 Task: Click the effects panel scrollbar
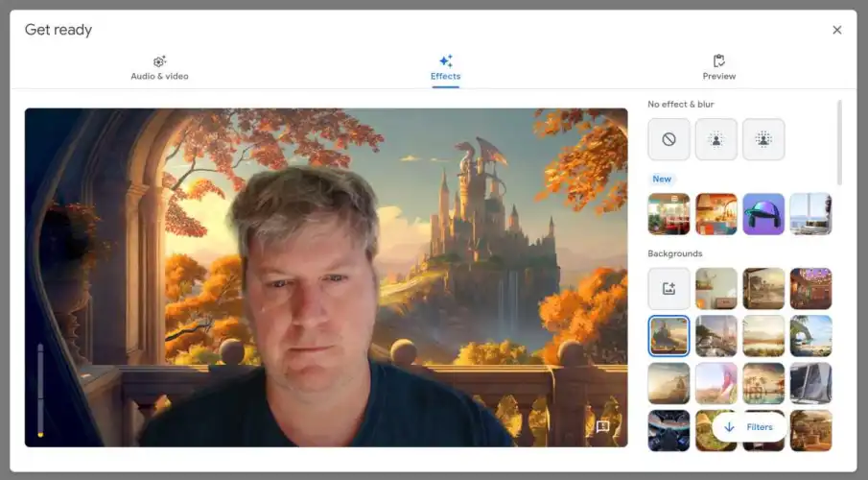coord(840,142)
